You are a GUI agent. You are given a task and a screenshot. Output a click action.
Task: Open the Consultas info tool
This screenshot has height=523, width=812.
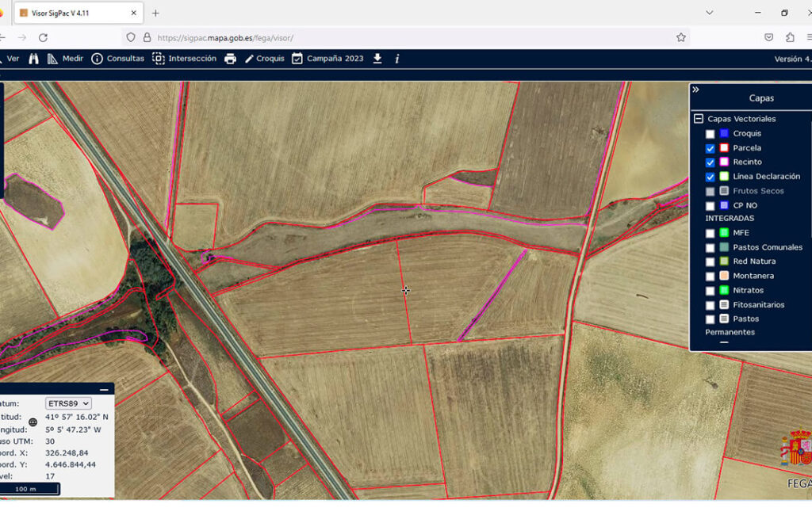tap(117, 59)
